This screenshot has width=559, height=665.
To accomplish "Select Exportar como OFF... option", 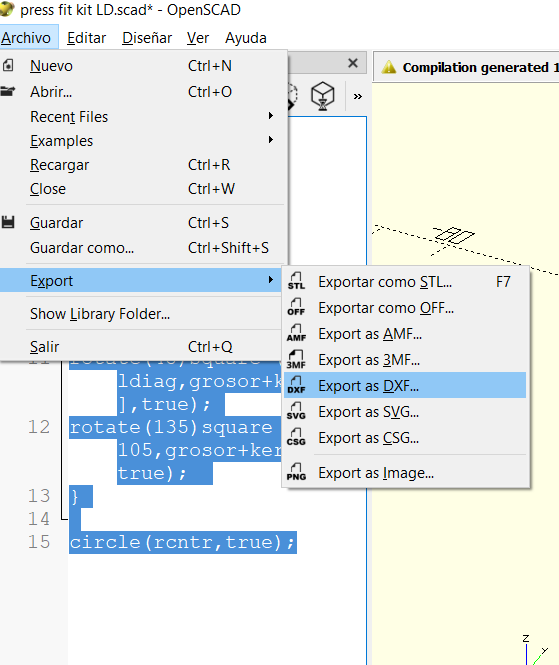I will pyautogui.click(x=405, y=308).
